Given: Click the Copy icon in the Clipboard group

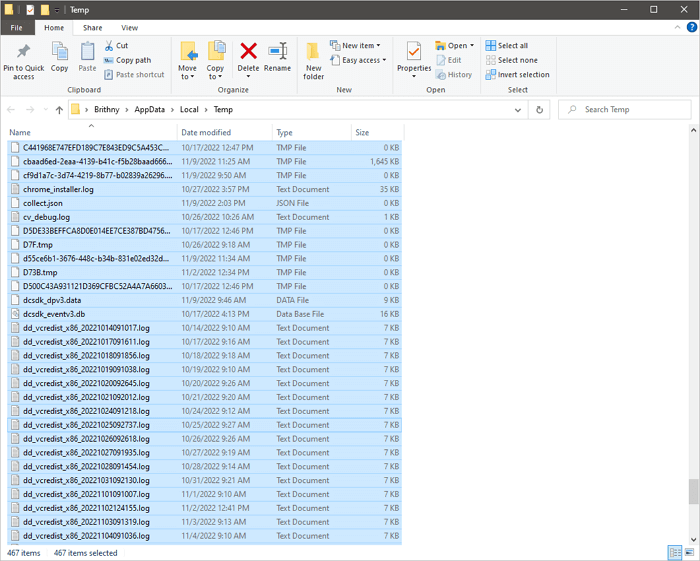Looking at the screenshot, I should coord(59,52).
